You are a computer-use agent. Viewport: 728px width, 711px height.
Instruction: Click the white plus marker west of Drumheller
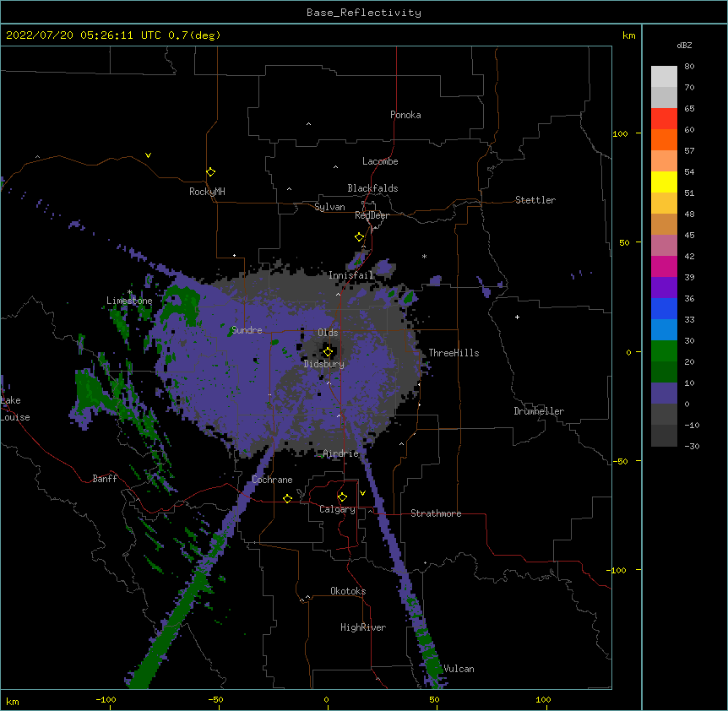(x=517, y=317)
